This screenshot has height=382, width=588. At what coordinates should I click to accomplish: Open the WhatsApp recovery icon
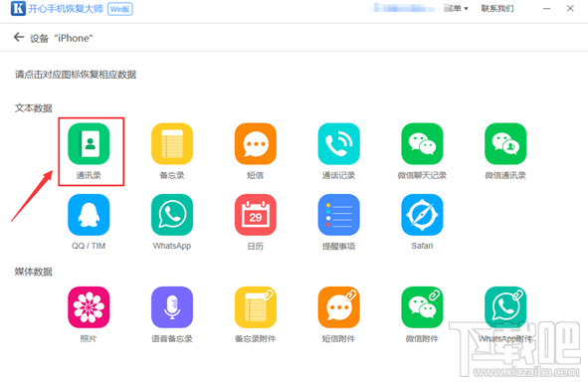[x=172, y=215]
